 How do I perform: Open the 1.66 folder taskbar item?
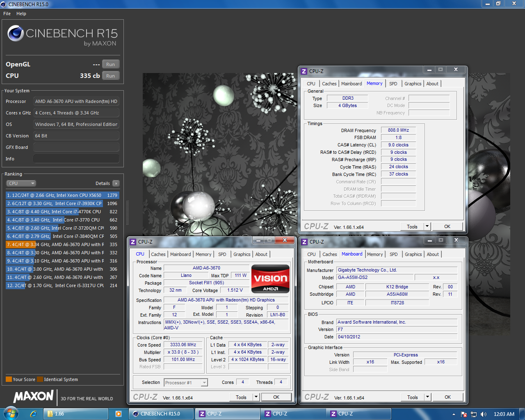click(76, 414)
